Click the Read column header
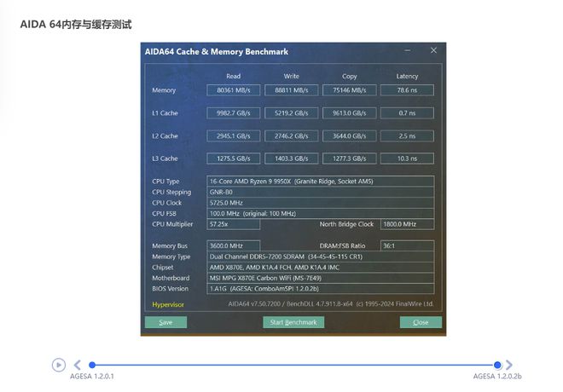Image resolution: width=563 pixels, height=392 pixels. pos(234,76)
